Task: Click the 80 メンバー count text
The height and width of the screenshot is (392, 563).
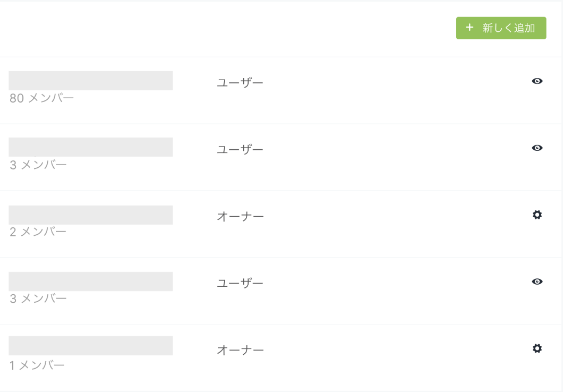Action: [41, 98]
